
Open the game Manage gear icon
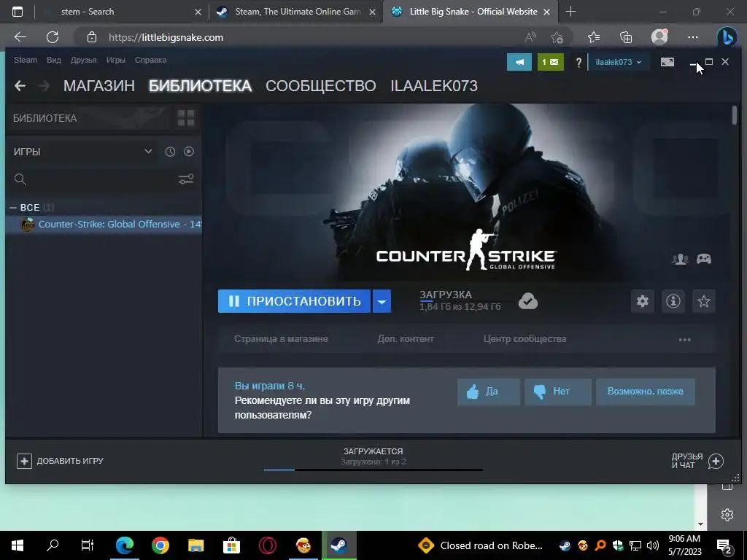(x=642, y=301)
